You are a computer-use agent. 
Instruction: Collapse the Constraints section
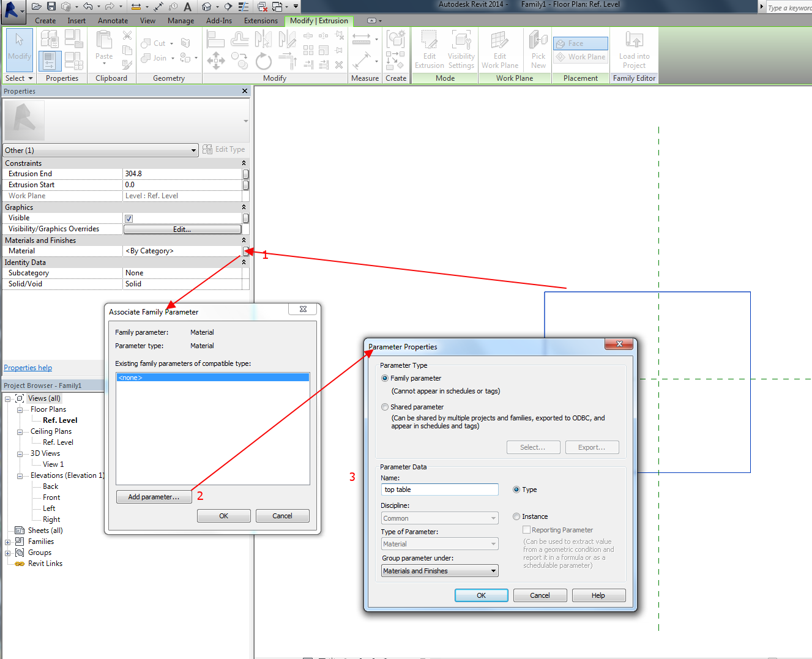(244, 163)
